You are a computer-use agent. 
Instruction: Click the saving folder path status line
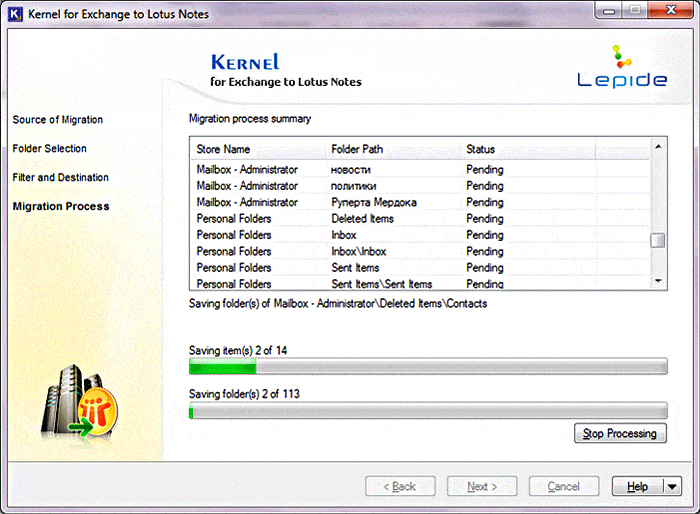pyautogui.click(x=338, y=304)
